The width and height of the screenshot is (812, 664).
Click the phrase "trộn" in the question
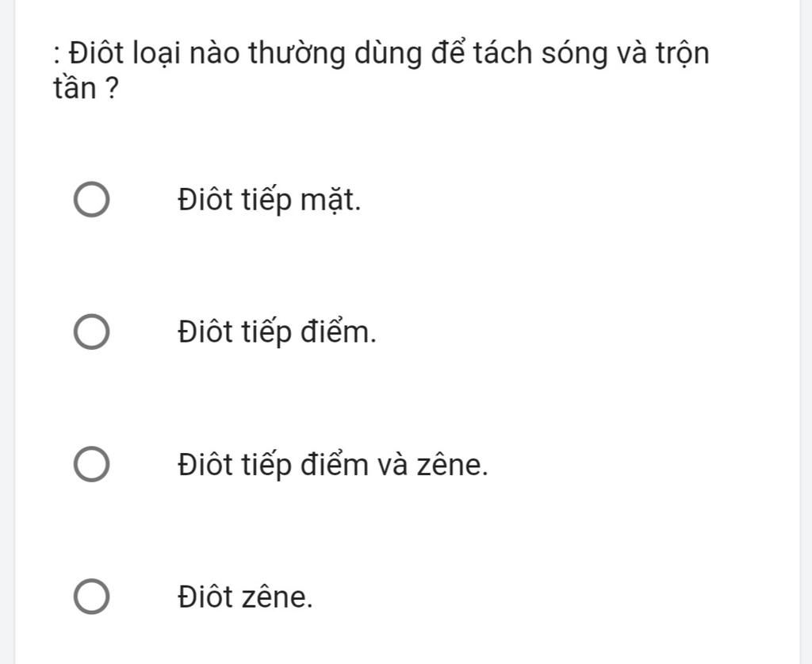pos(682,55)
